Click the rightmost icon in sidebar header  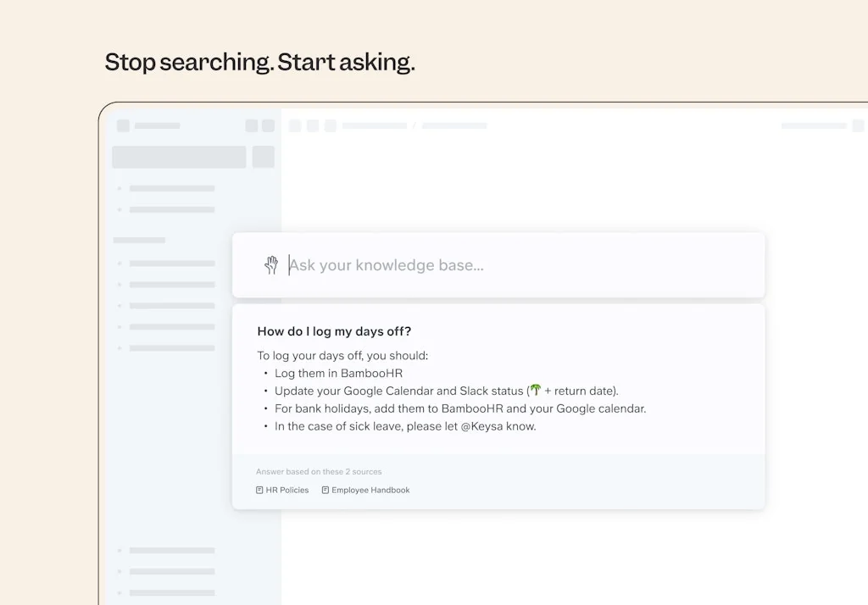(x=268, y=125)
